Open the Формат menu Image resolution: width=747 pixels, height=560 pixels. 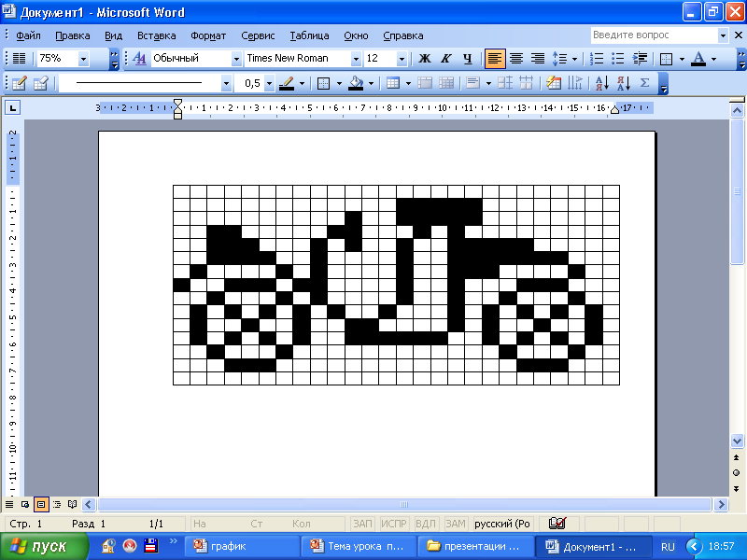pyautogui.click(x=208, y=35)
